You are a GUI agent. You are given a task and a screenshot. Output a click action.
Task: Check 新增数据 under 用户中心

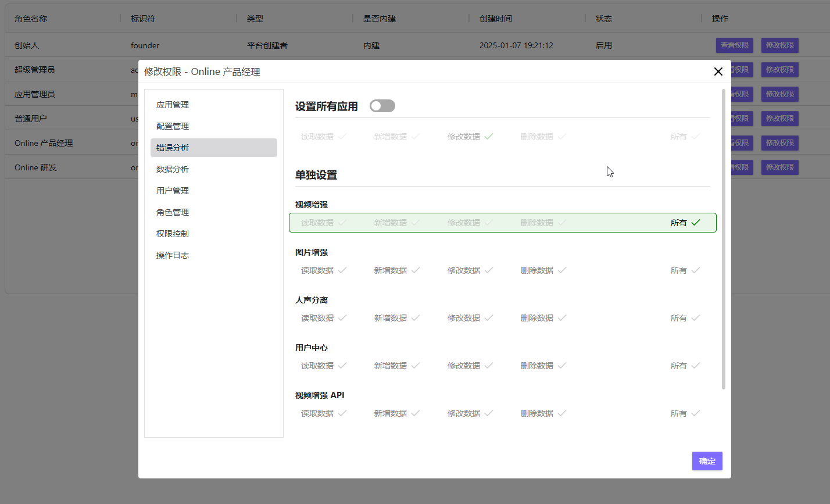[x=396, y=366]
